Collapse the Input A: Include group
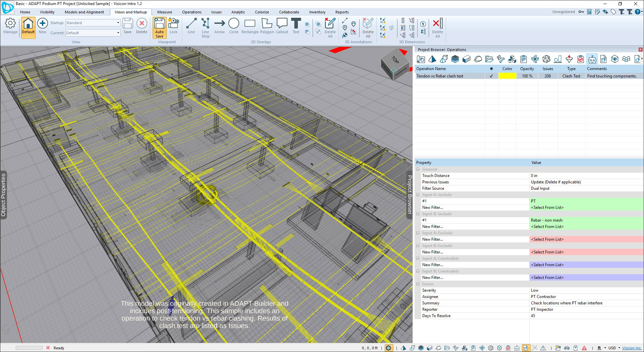This screenshot has width=644, height=352. click(x=418, y=195)
